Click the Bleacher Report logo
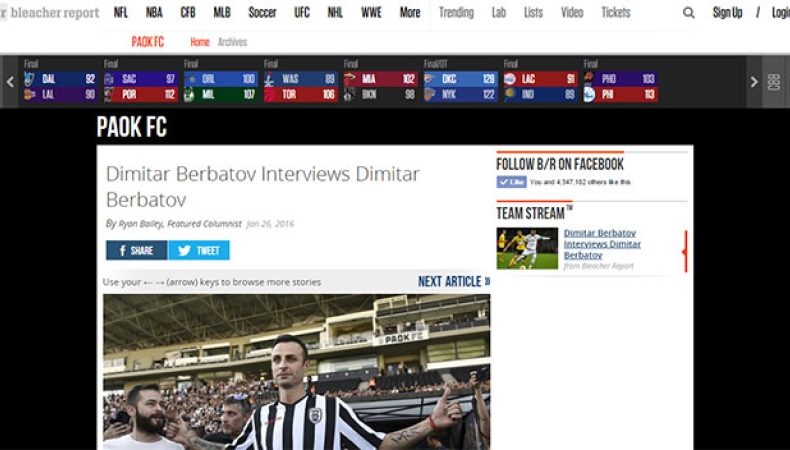790x450 pixels. click(50, 13)
